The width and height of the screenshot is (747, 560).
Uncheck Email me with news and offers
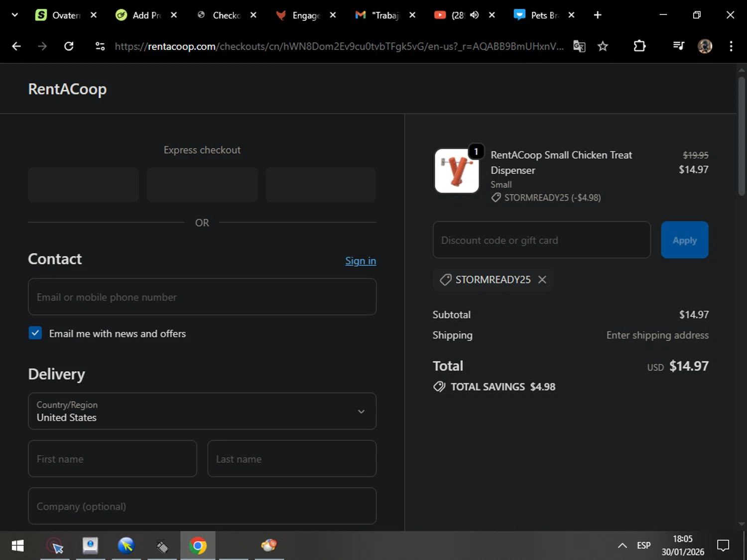35,333
